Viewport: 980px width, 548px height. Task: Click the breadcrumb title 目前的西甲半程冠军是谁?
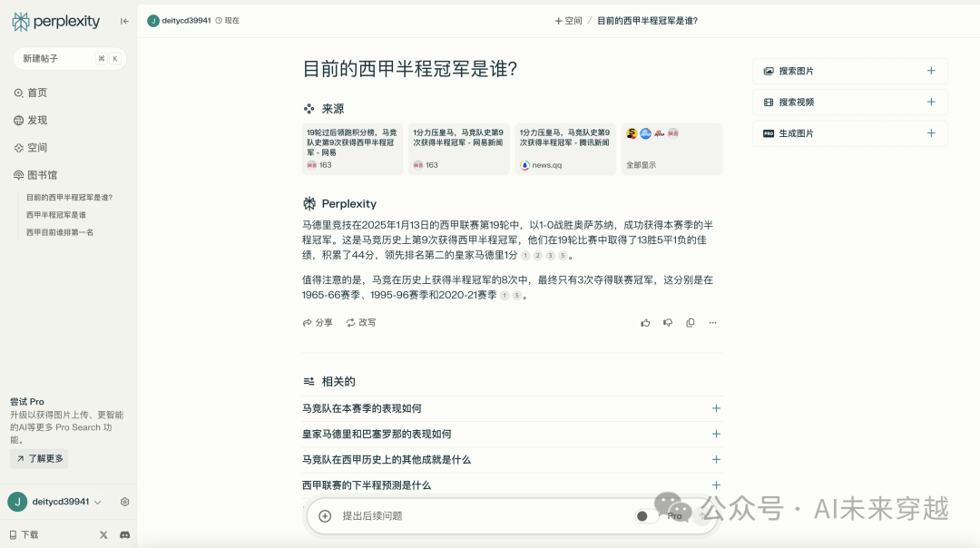pos(648,21)
